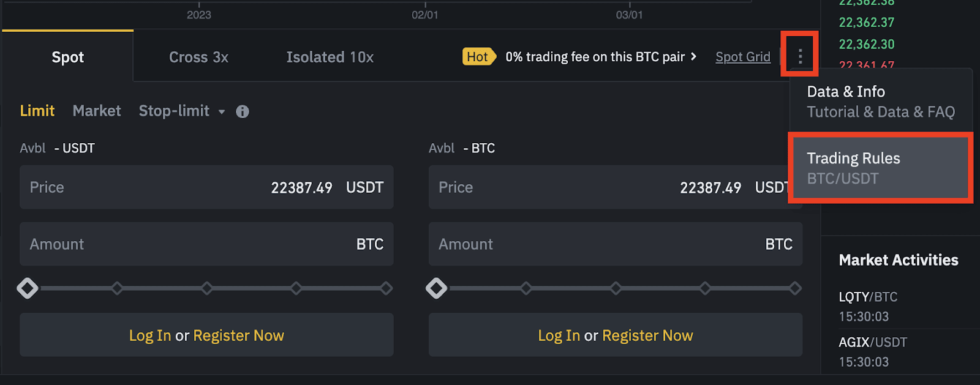Click the buy Price input field

point(206,187)
